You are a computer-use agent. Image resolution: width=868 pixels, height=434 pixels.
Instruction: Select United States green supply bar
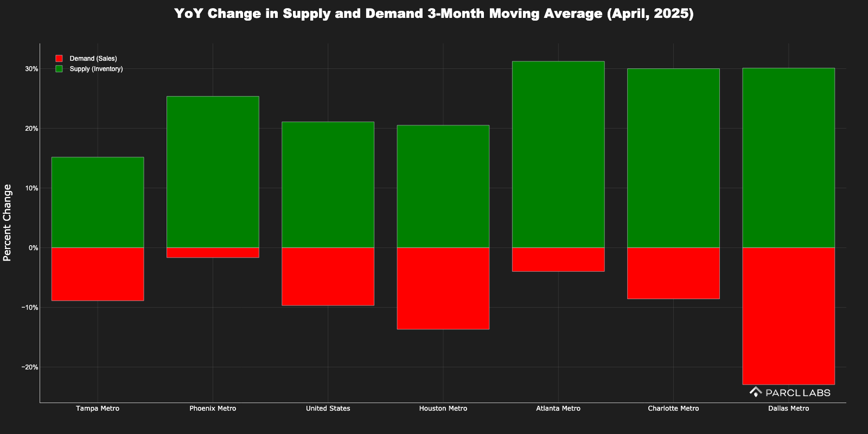click(328, 185)
